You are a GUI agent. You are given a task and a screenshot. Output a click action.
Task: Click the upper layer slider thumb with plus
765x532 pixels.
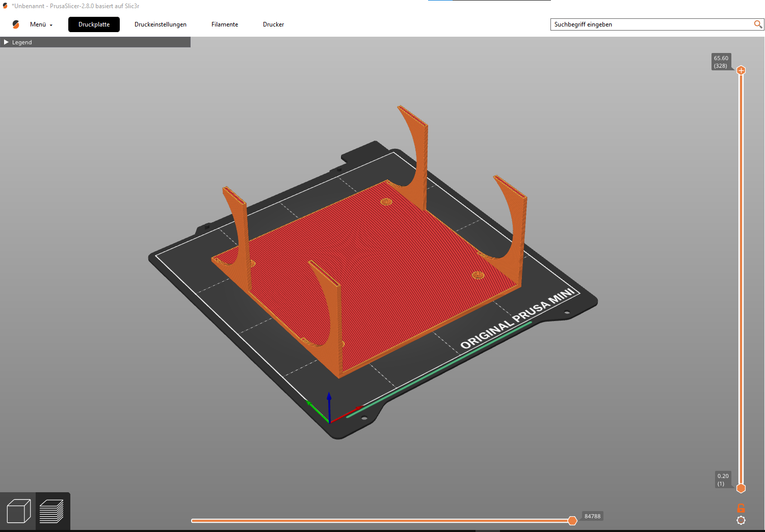click(741, 70)
